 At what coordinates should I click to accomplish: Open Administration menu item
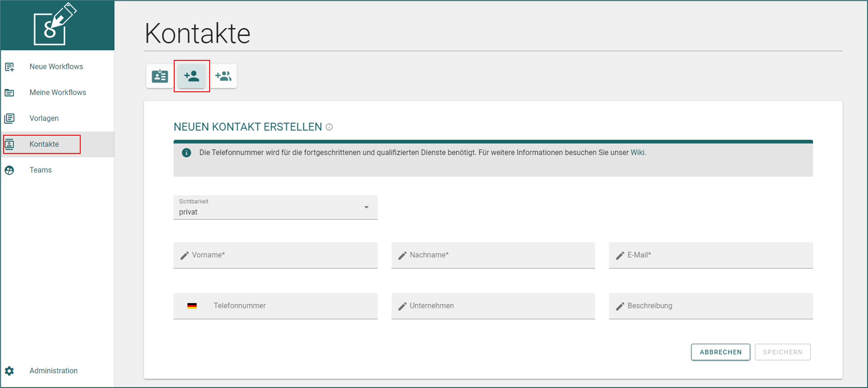(x=57, y=371)
